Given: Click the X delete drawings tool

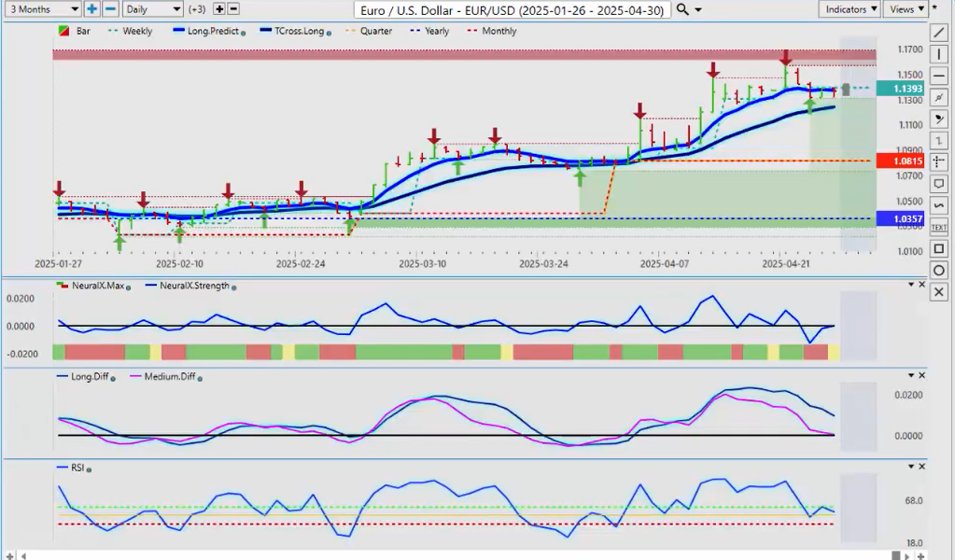Looking at the screenshot, I should click(x=939, y=292).
